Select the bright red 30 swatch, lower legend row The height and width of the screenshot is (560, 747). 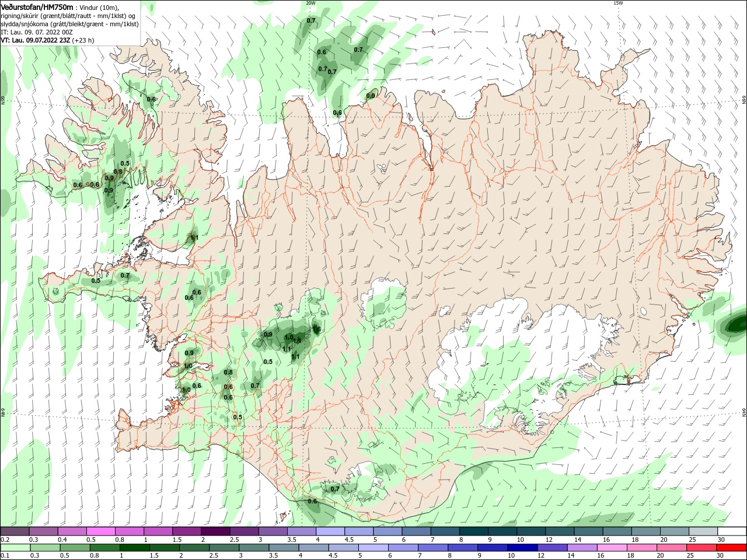(x=731, y=548)
